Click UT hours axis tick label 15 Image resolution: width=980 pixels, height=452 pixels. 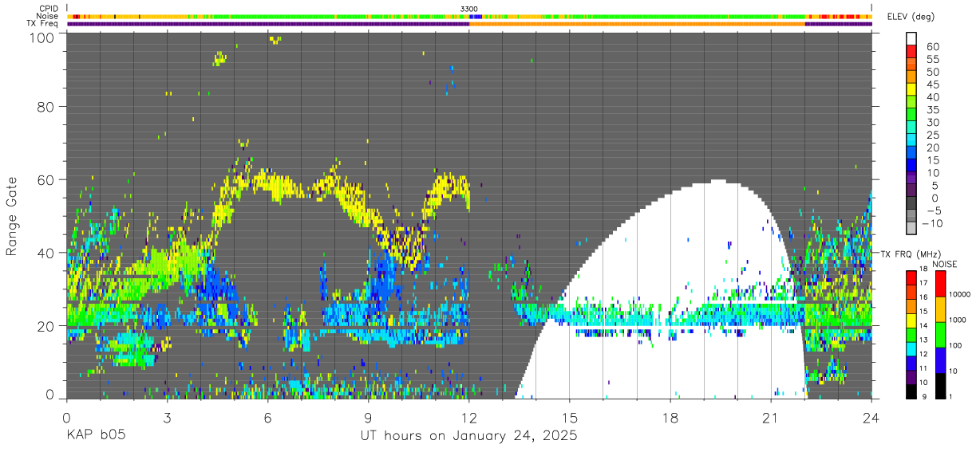click(x=570, y=418)
